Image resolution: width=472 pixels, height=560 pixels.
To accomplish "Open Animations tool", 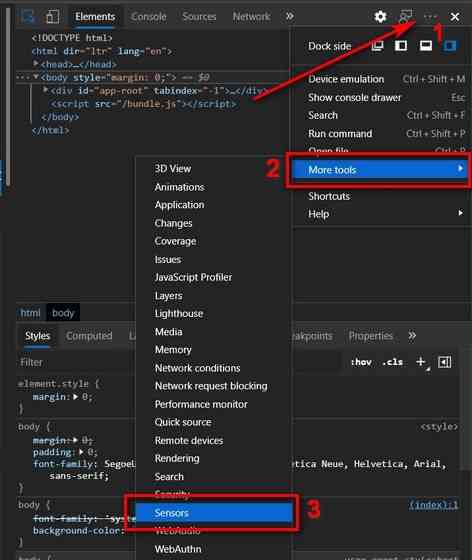I will pyautogui.click(x=213, y=187).
